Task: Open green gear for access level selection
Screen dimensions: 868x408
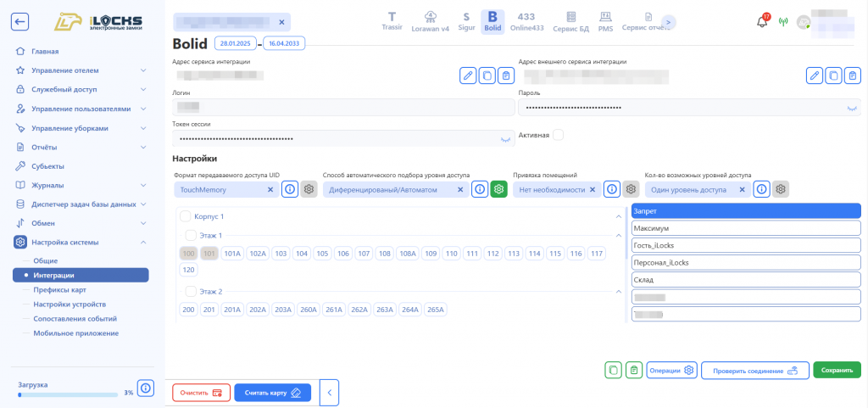Action: [x=498, y=189]
